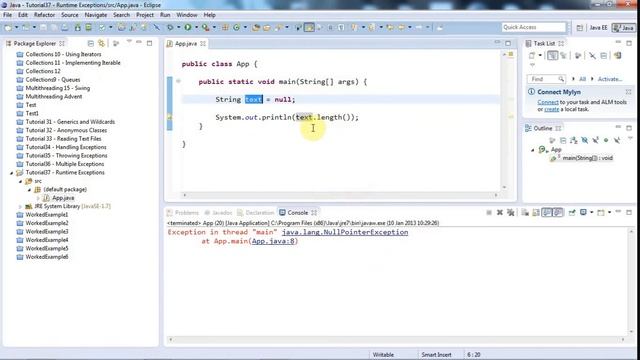This screenshot has height=360, width=640.
Task: Toggle the highlighted Mark Occurrences toolbar button
Action: pyautogui.click(x=309, y=27)
